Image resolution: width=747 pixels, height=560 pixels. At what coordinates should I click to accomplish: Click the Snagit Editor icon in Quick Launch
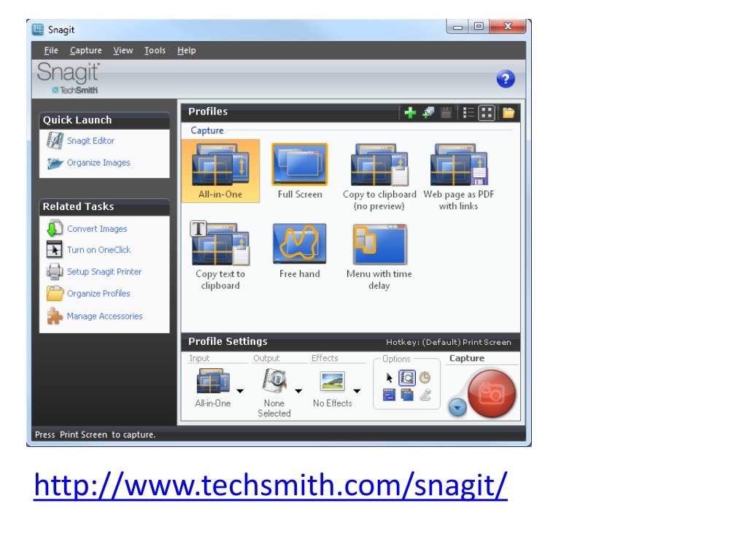(x=55, y=141)
